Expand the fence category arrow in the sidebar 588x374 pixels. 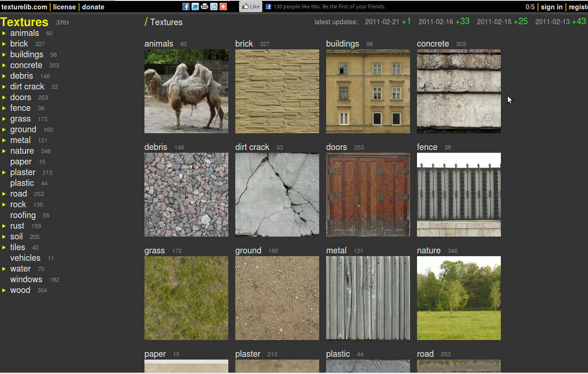click(4, 108)
